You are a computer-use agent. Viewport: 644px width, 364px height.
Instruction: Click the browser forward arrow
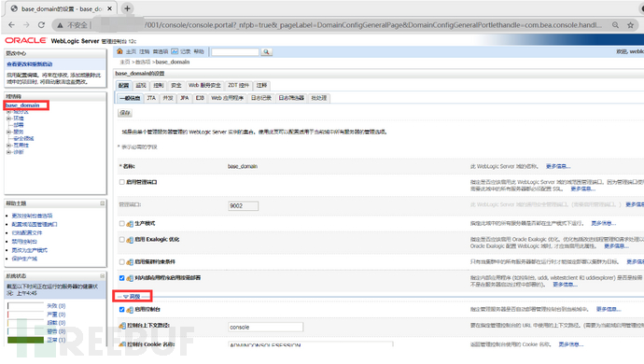click(26, 25)
